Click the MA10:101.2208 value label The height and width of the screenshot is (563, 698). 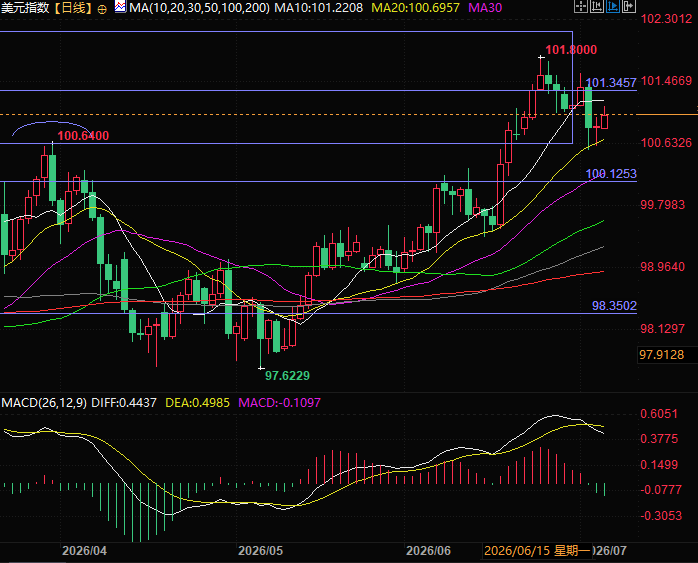(x=319, y=8)
